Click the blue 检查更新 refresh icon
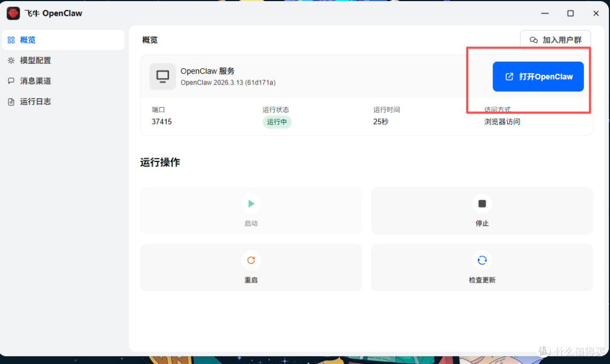This screenshot has width=610, height=364. 482,260
